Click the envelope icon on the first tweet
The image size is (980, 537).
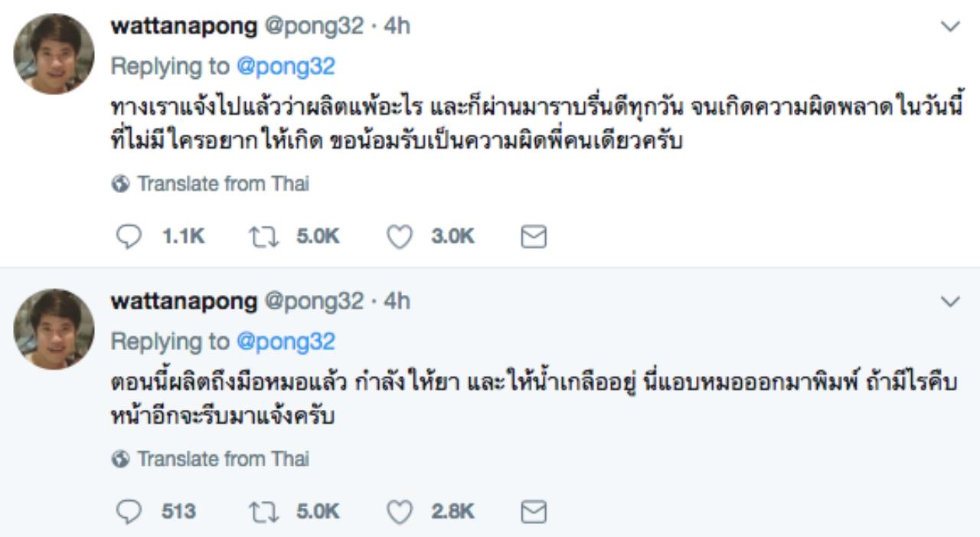(x=533, y=237)
